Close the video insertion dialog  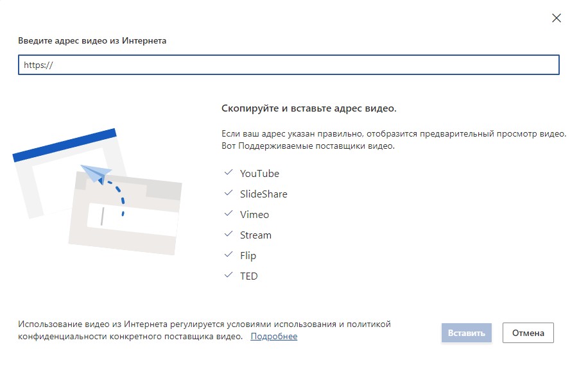[x=557, y=19]
